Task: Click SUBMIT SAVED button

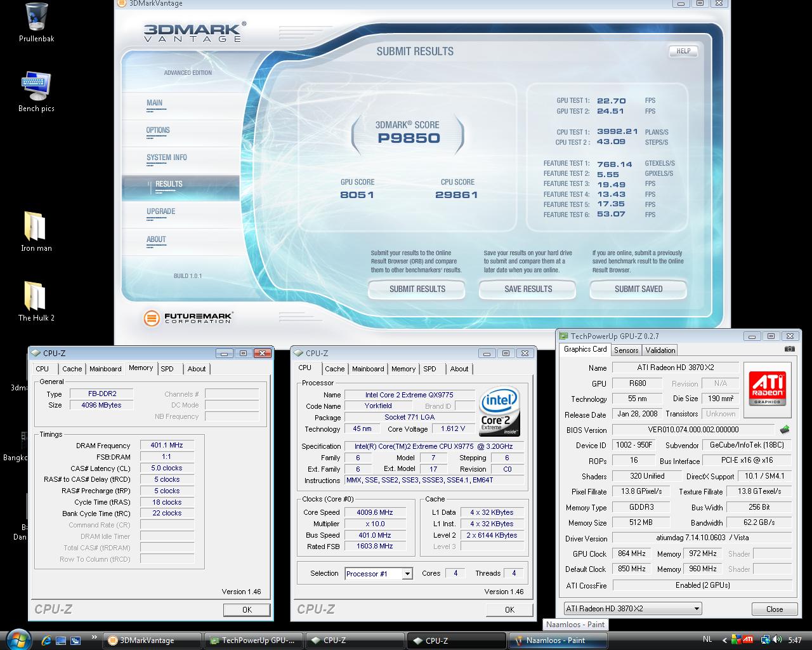Action: coord(638,289)
